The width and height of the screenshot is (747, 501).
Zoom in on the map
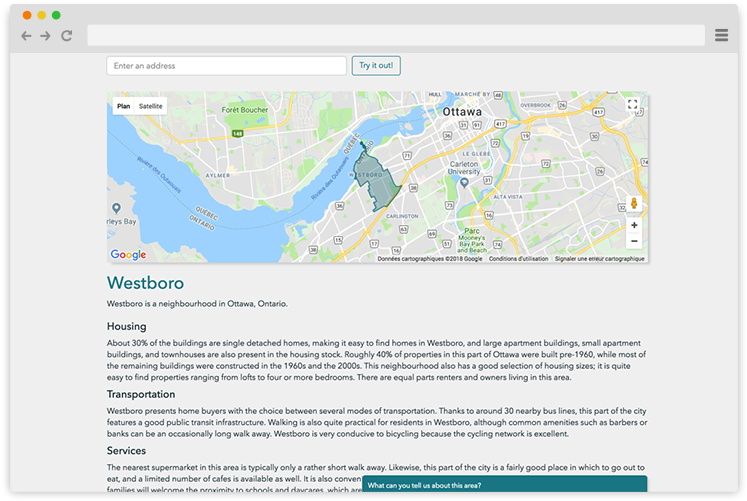pos(634,225)
